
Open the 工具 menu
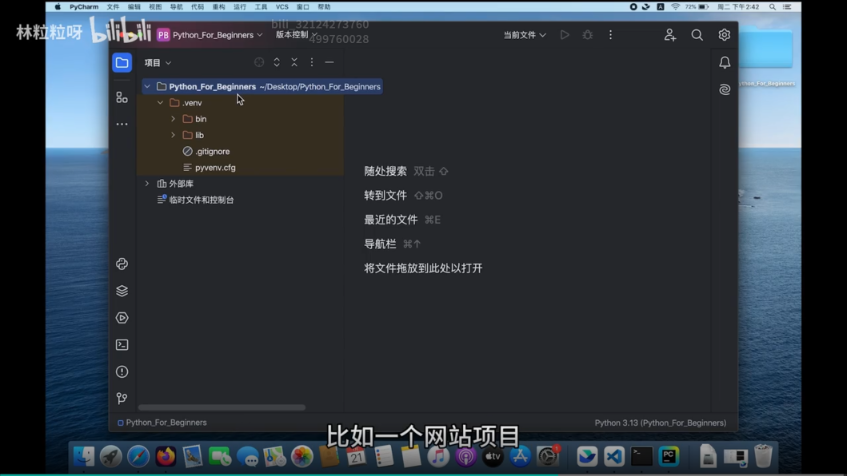coord(261,7)
